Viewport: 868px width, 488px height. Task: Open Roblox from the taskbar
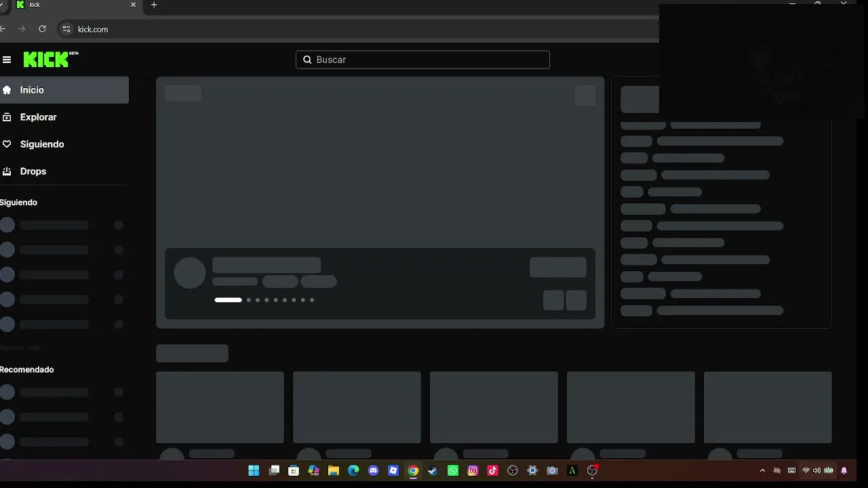[393, 470]
